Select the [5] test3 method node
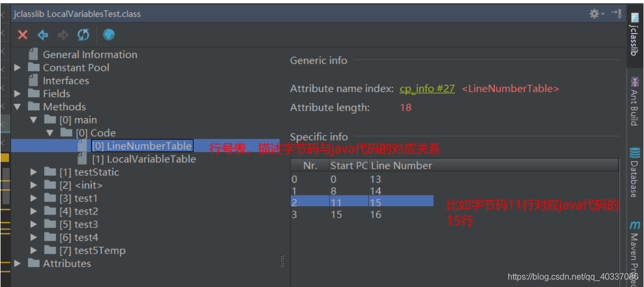 [78, 224]
